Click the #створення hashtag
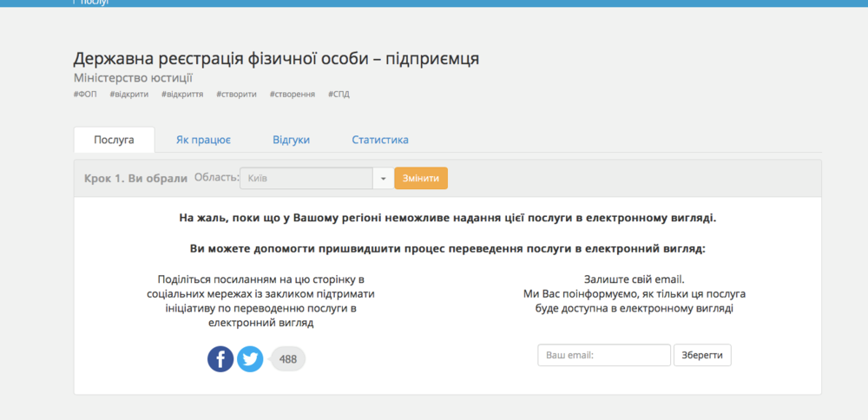Image resolution: width=868 pixels, height=420 pixels. [292, 94]
